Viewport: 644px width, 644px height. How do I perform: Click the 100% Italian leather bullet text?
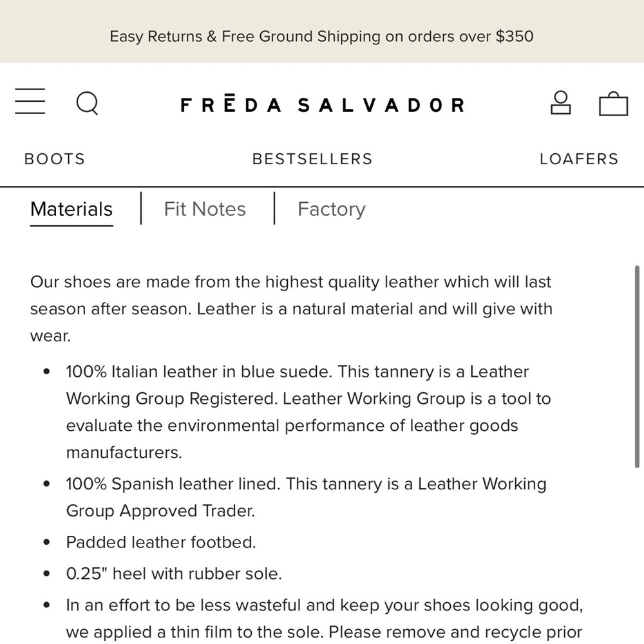pos(308,412)
